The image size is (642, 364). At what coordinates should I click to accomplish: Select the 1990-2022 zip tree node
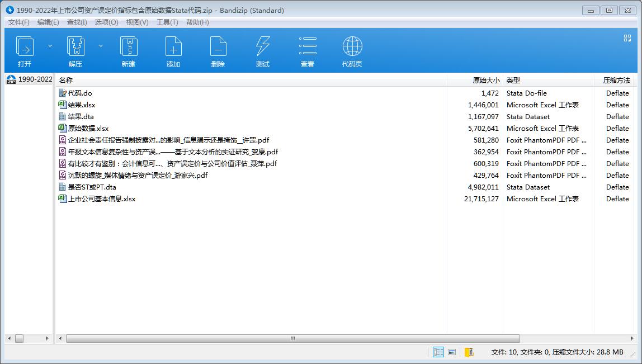click(x=30, y=79)
